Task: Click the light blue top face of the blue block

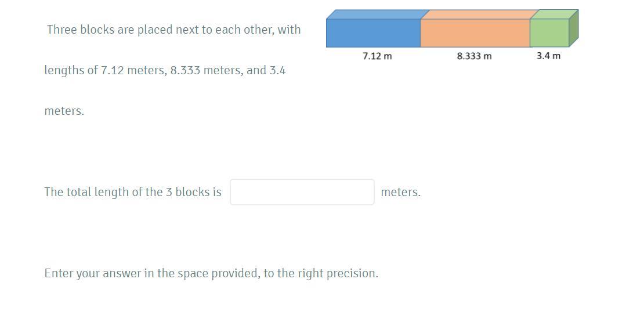Action: click(378, 15)
